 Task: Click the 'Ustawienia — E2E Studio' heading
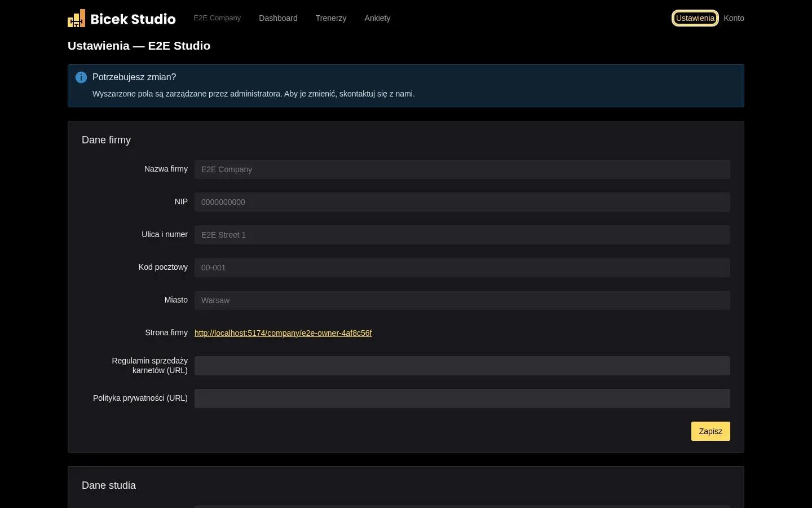(x=139, y=46)
